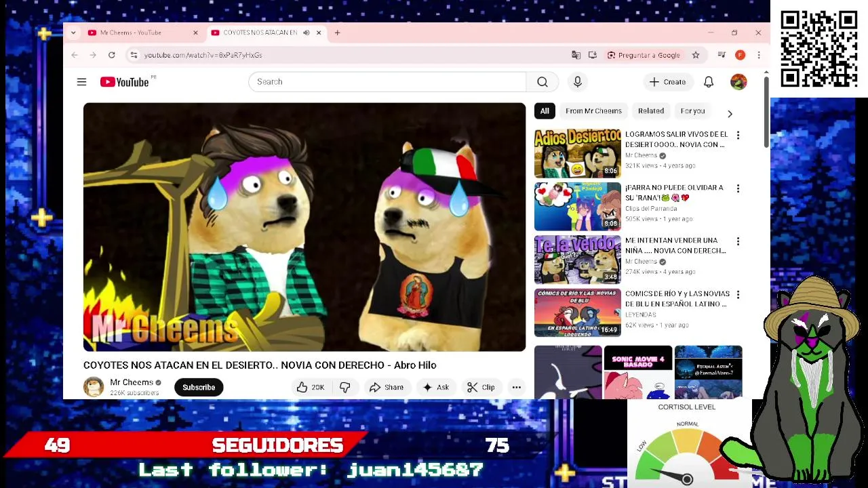Open the LEYENDAS channel name
868x488 pixels.
[x=640, y=314]
